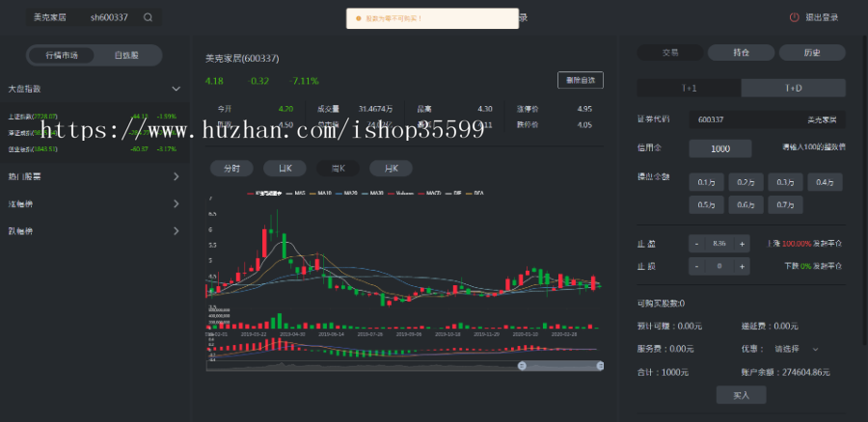Click the 买入 buy button
868x422 pixels.
742,395
